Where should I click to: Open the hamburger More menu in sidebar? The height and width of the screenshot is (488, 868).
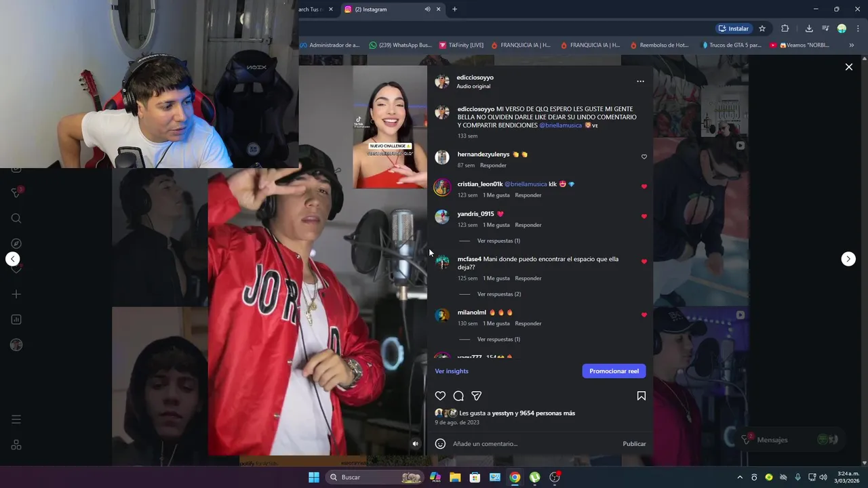pos(16,420)
